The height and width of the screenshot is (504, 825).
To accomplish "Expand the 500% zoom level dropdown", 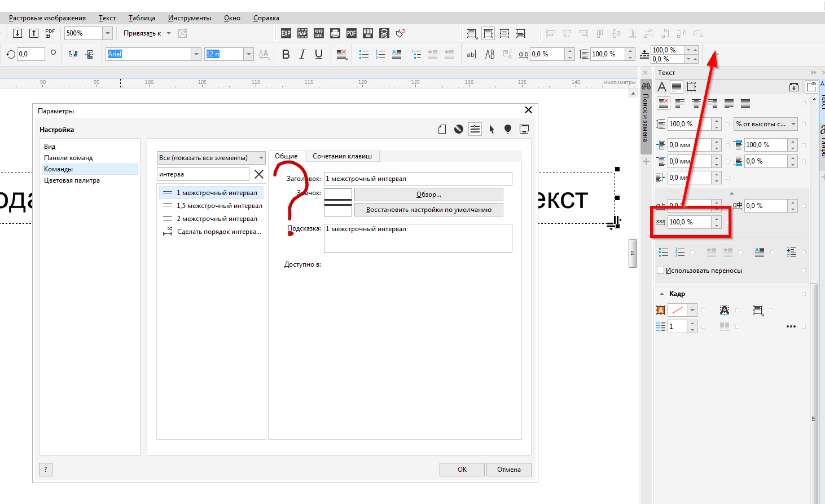I will [108, 33].
